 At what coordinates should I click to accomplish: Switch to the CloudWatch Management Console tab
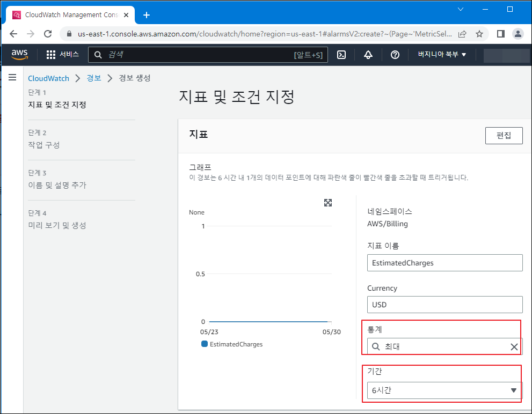click(70, 15)
